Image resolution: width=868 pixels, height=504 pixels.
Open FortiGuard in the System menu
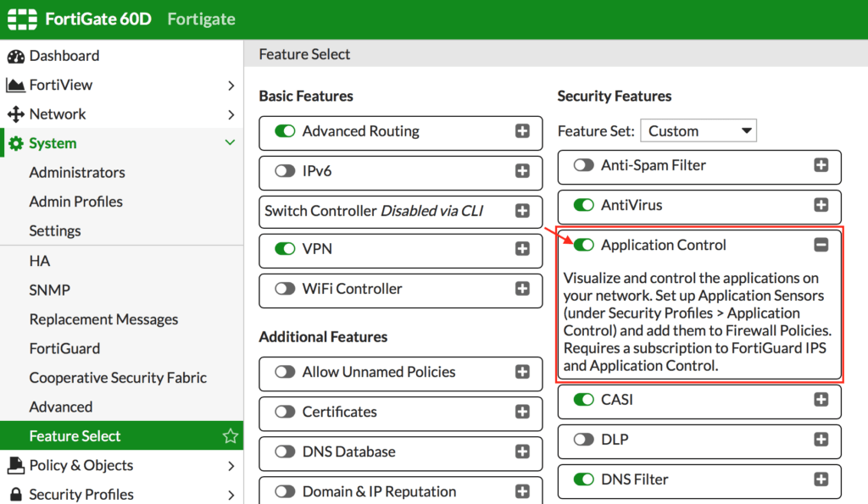64,348
